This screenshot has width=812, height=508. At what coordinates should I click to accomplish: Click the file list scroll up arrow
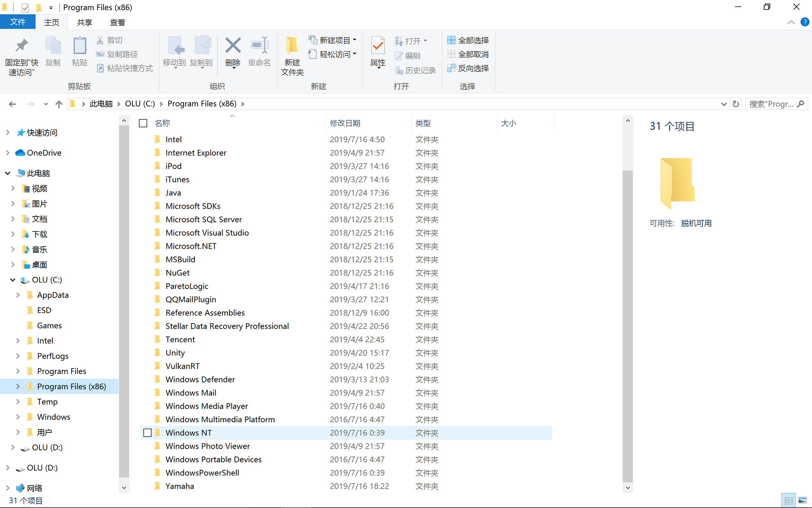pos(627,121)
